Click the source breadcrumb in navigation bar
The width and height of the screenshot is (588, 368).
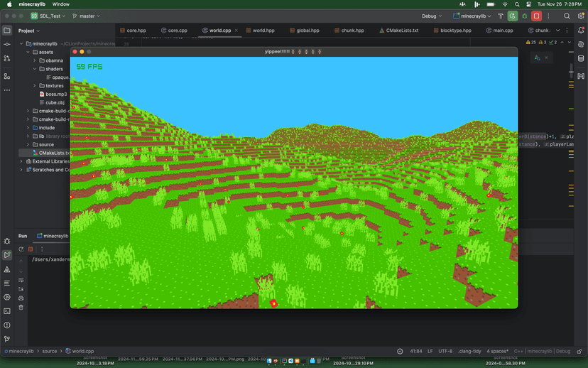click(49, 351)
